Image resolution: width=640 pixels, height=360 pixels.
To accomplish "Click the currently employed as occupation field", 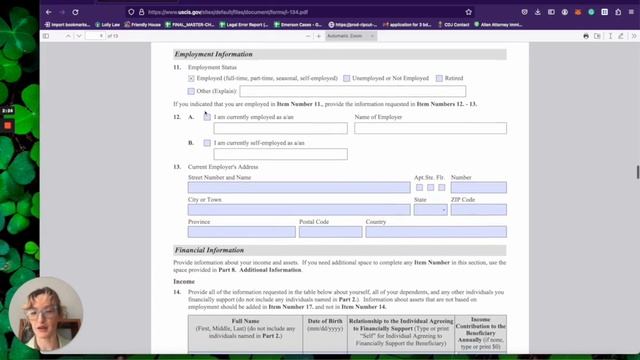I will (280, 128).
